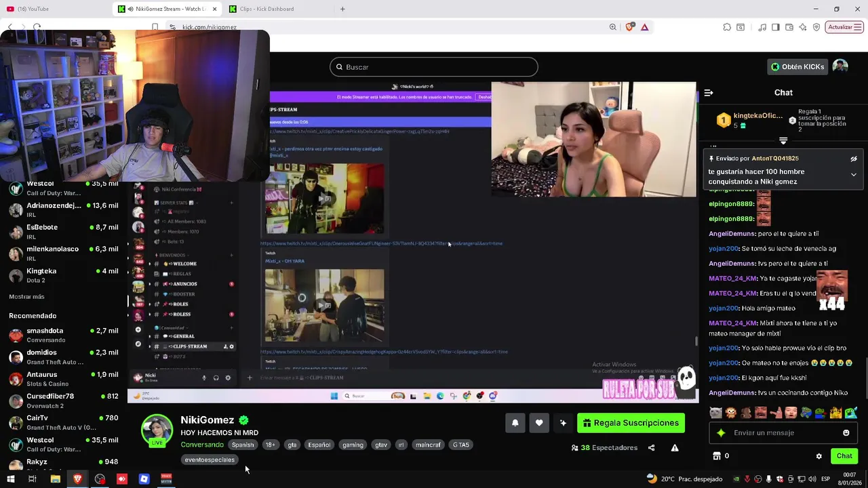
Task: Collapse the chat panel with arrow icon
Action: tap(709, 93)
